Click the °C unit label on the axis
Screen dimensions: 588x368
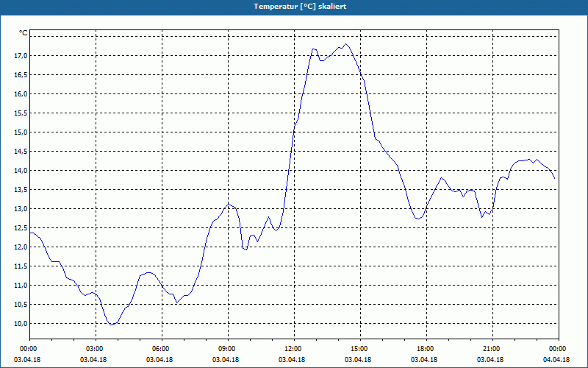tap(23, 33)
